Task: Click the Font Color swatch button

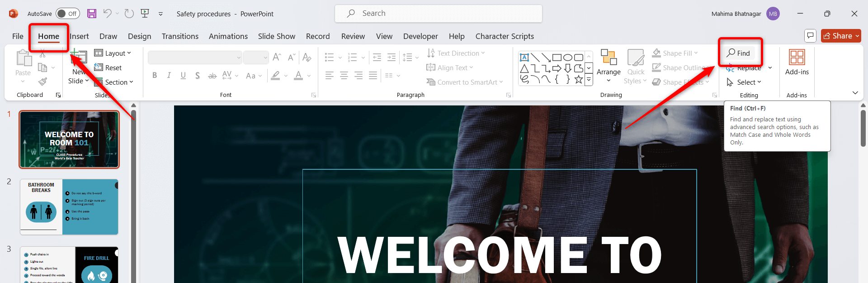Action: 298,76
